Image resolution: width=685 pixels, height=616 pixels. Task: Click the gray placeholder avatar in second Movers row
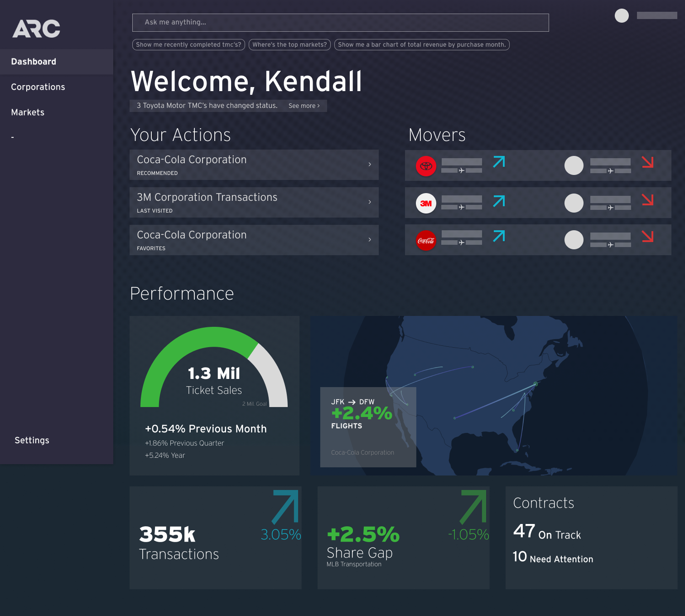point(574,203)
